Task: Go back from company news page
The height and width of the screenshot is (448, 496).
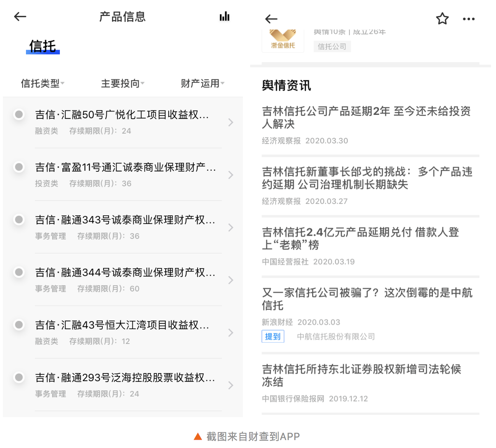Action: tap(271, 19)
